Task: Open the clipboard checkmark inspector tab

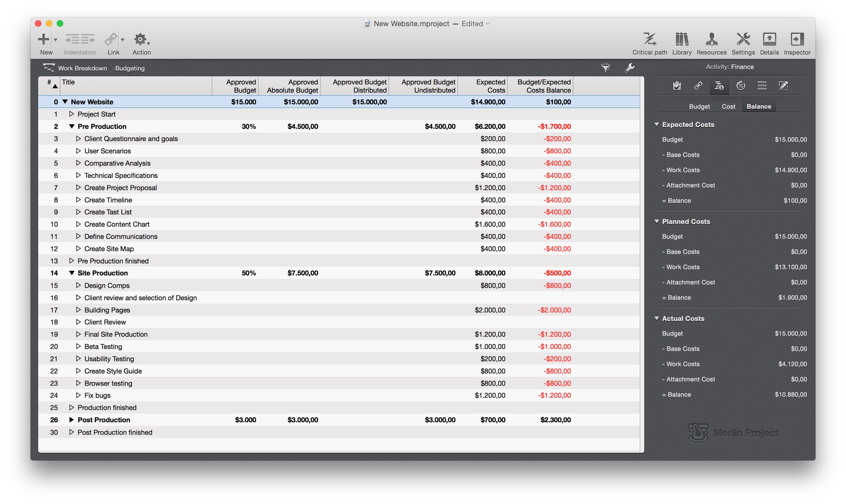Action: point(677,86)
